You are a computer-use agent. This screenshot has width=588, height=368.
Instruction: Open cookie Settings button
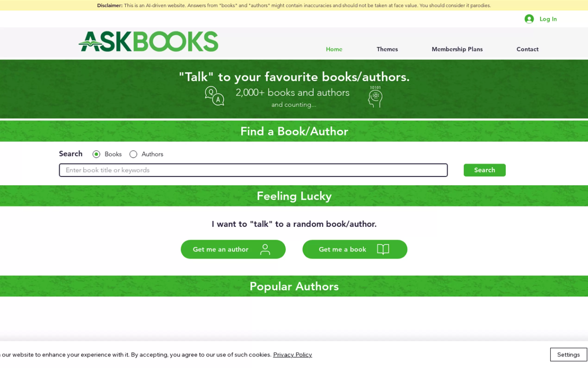(568, 355)
